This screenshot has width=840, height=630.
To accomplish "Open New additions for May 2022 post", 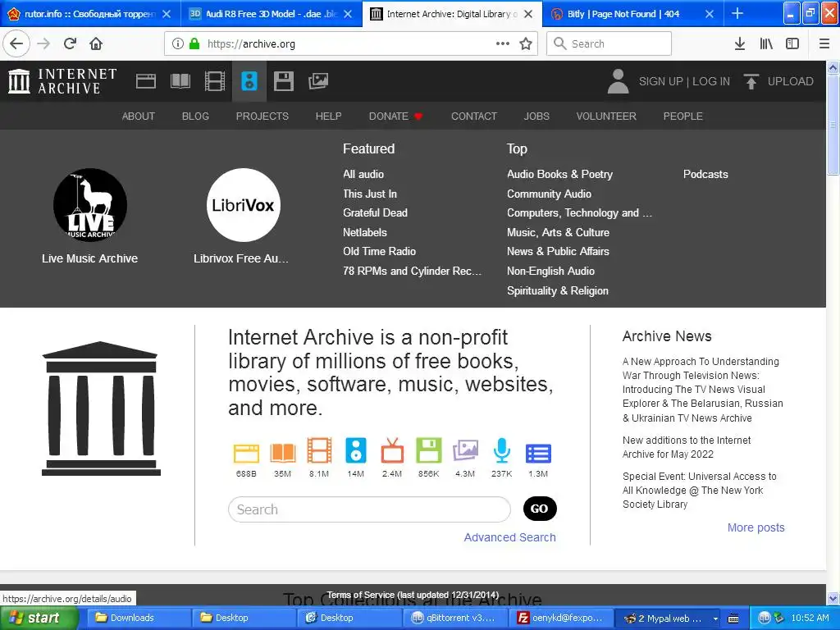I will 687,447.
